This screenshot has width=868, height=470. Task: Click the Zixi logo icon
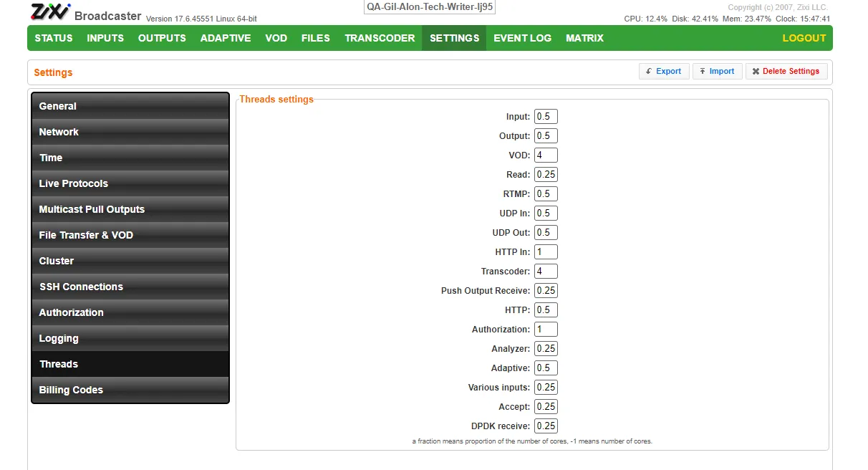pyautogui.click(x=50, y=12)
